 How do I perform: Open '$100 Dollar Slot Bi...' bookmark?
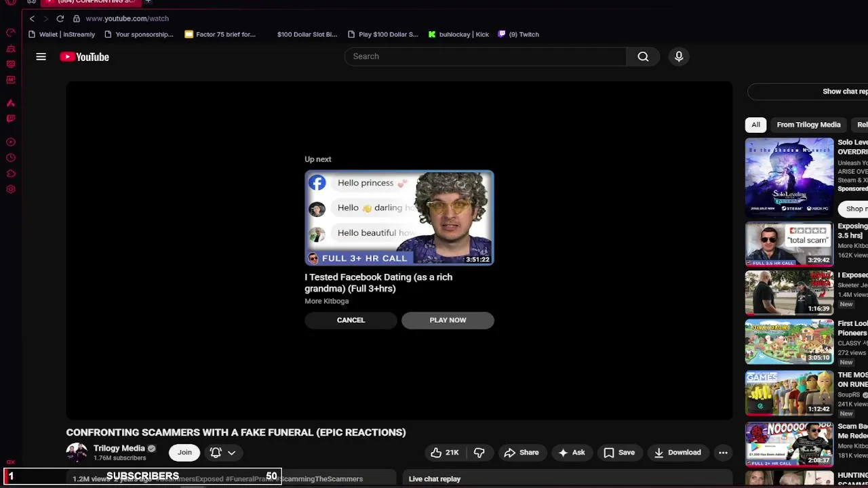(307, 34)
